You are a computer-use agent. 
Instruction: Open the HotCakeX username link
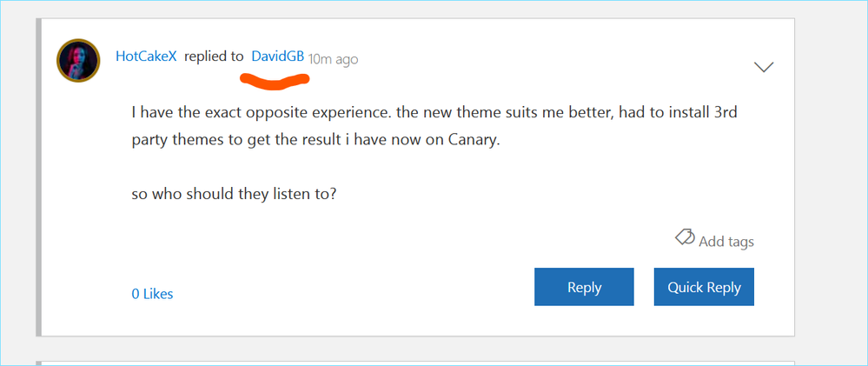pyautogui.click(x=146, y=57)
